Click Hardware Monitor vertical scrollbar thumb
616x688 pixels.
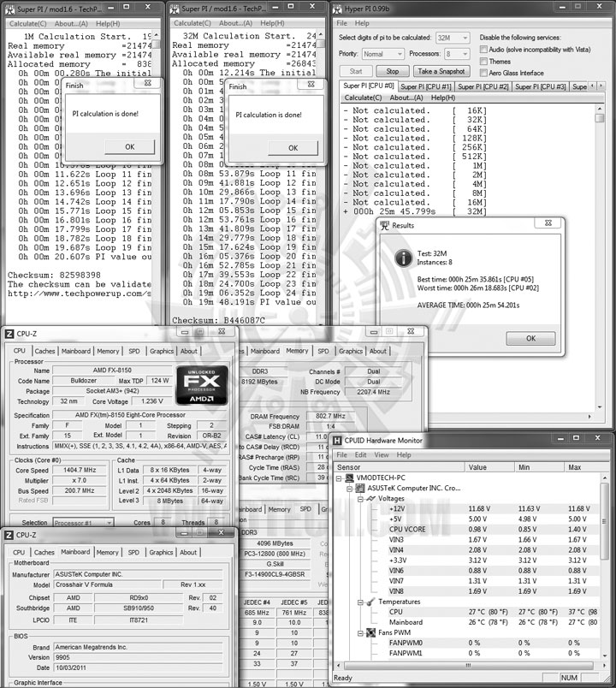pos(605,521)
